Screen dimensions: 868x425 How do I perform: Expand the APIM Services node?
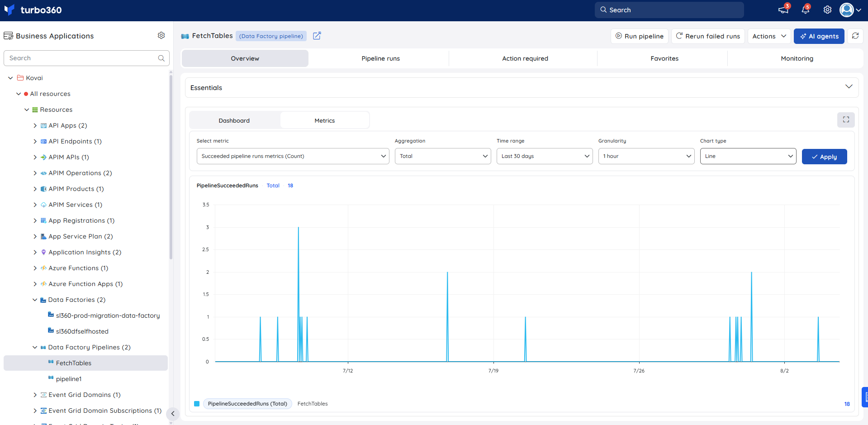pos(35,205)
